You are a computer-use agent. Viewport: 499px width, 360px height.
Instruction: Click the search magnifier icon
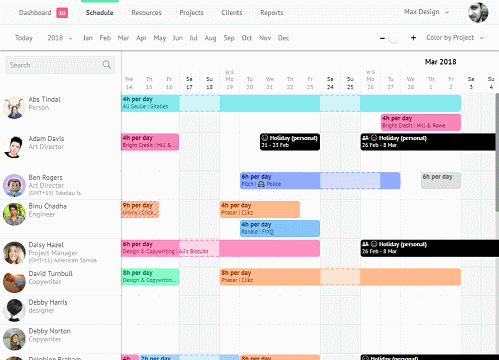tap(107, 65)
